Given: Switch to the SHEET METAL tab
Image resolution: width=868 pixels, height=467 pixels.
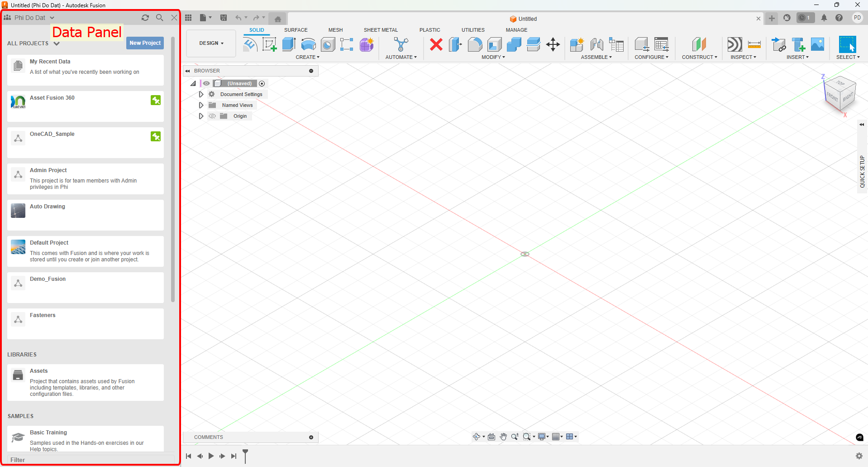Looking at the screenshot, I should coord(381,30).
